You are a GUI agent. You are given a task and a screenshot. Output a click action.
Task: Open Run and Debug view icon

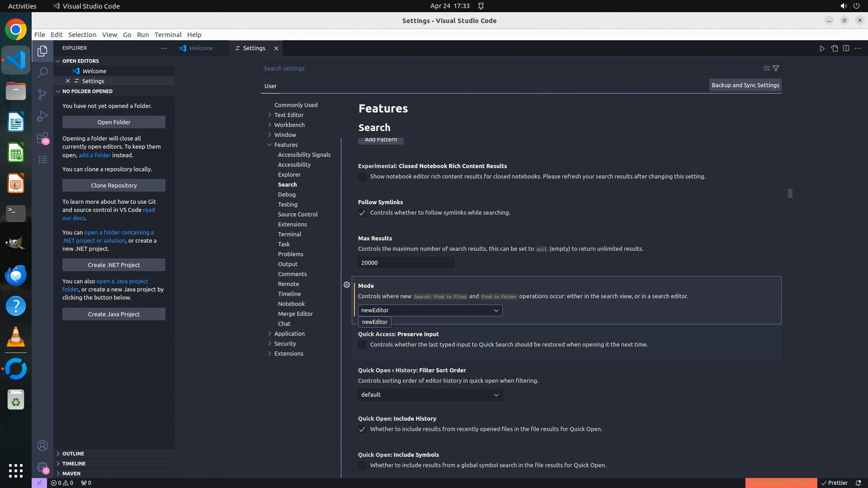pos(42,116)
